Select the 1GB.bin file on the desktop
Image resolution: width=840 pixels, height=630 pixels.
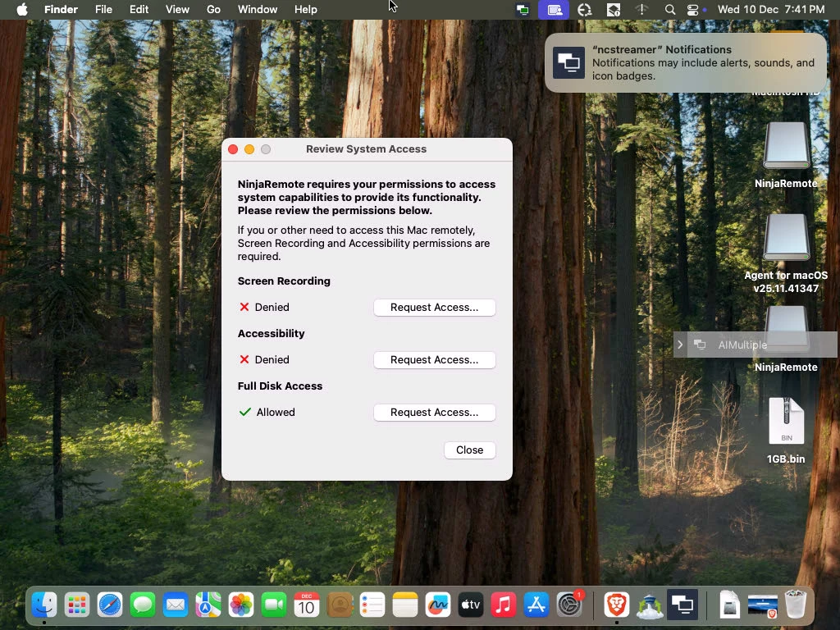tap(786, 430)
